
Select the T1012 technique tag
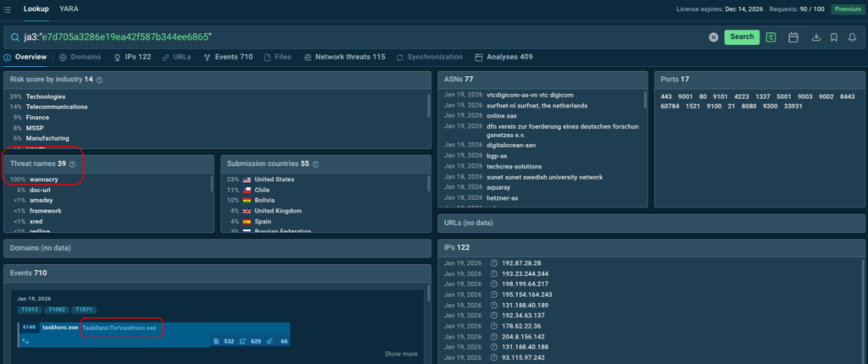click(29, 310)
